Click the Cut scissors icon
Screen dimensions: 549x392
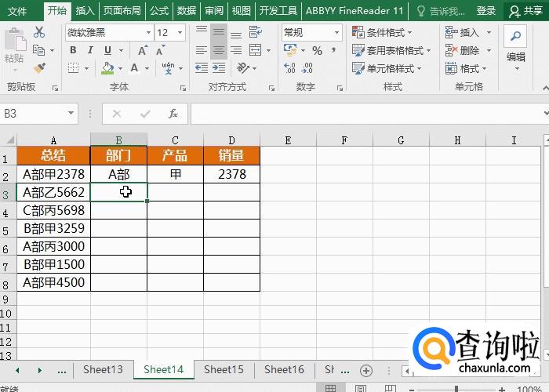(39, 32)
